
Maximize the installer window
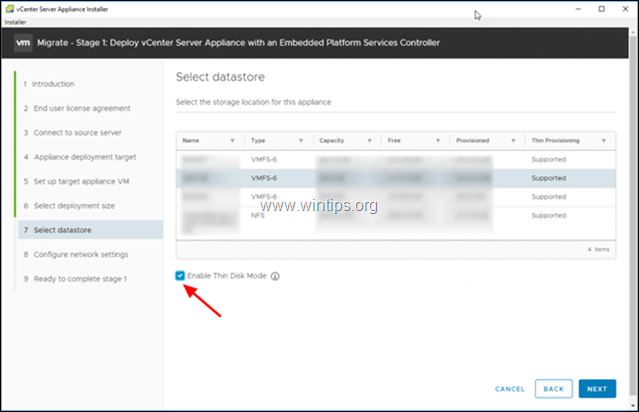[x=602, y=9]
